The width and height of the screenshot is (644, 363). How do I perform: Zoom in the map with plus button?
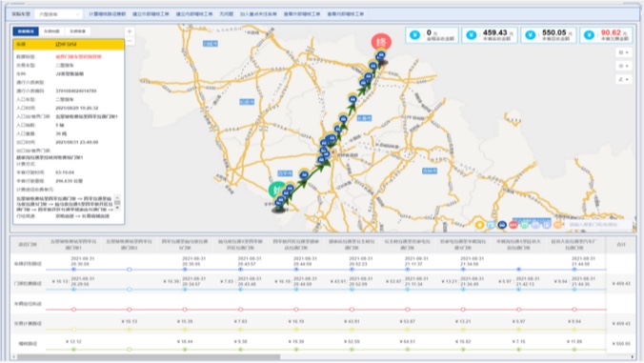130,31
